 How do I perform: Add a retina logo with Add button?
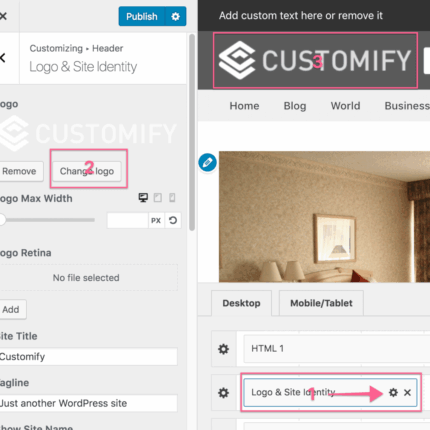pos(11,310)
